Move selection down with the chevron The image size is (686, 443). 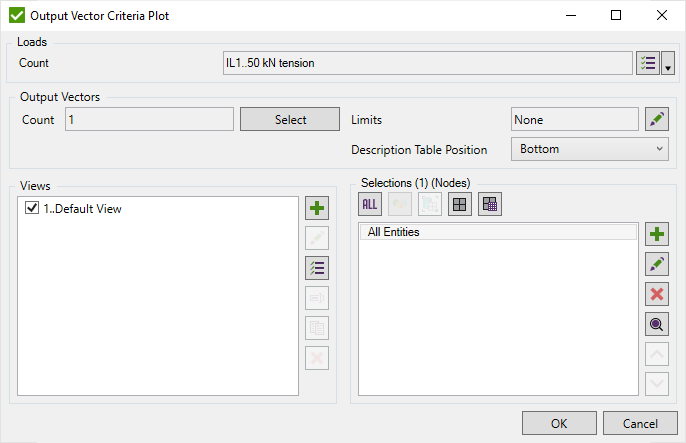657,384
